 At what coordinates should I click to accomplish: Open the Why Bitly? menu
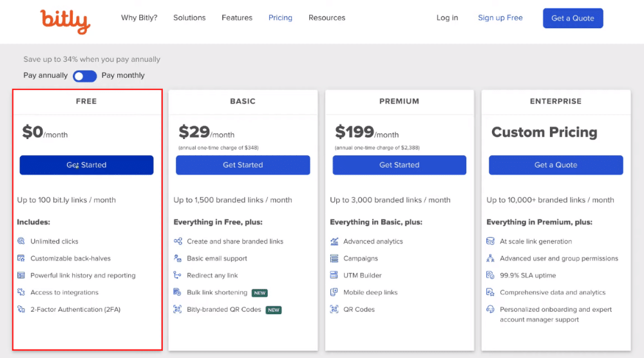coord(139,17)
